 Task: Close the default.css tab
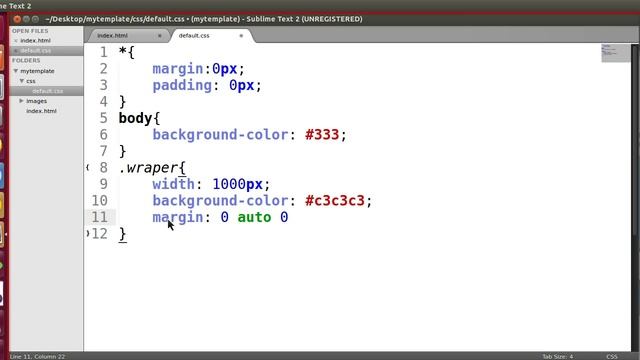pyautogui.click(x=241, y=36)
